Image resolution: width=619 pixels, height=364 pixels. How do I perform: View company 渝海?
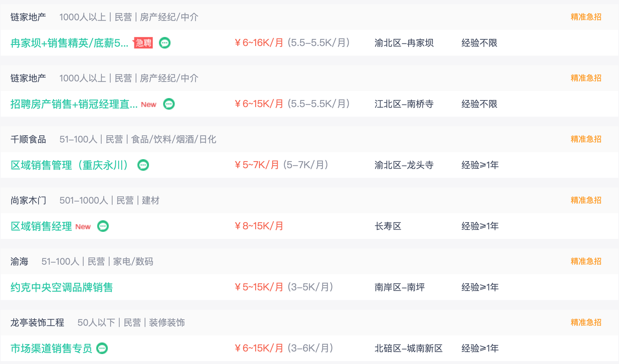(x=19, y=261)
